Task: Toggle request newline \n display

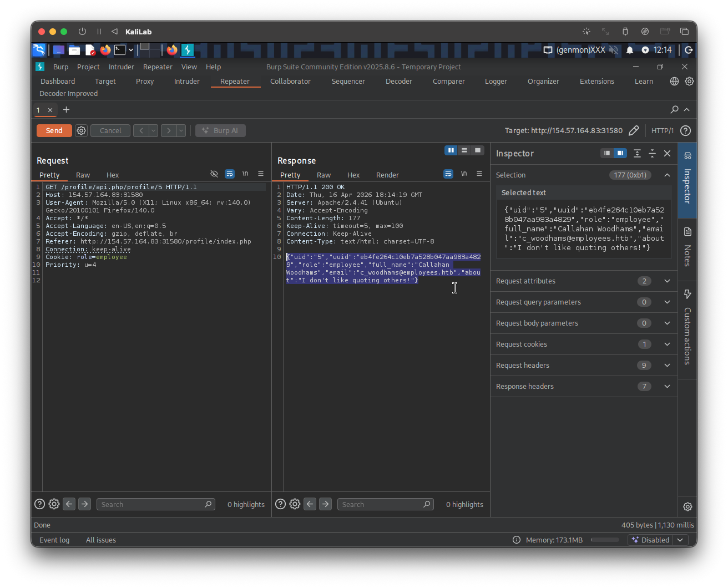Action: 245,174
